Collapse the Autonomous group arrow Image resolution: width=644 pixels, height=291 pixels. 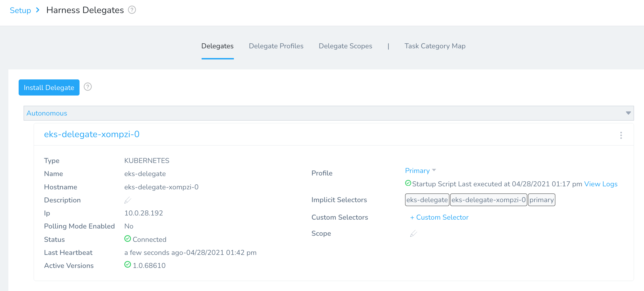click(x=628, y=113)
